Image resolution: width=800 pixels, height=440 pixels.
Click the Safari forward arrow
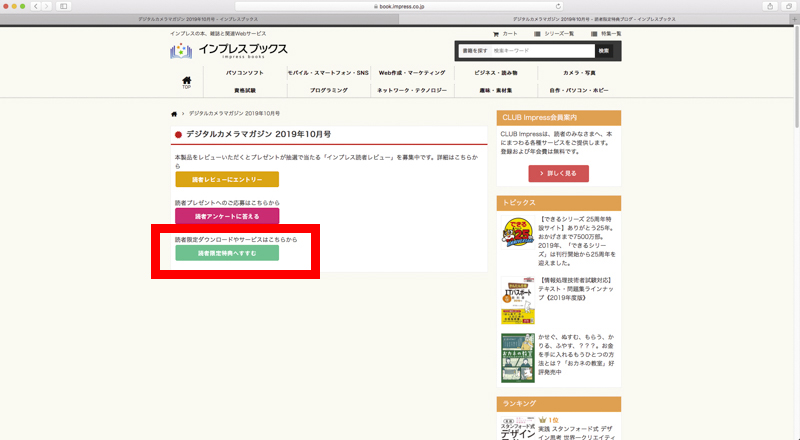pos(46,6)
